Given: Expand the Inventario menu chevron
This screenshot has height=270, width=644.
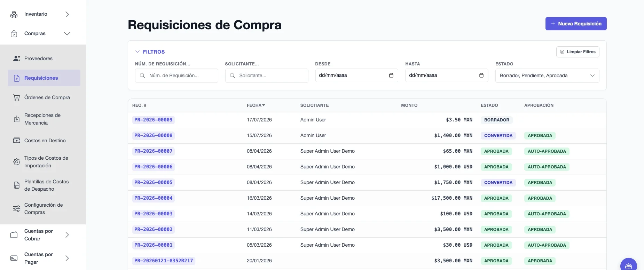Looking at the screenshot, I should point(67,14).
